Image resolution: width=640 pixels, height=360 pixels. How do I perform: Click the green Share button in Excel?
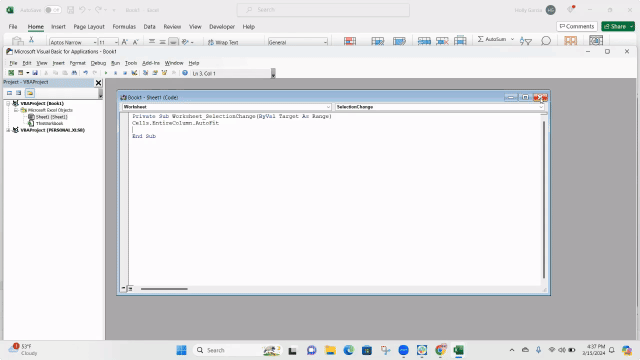point(618,27)
